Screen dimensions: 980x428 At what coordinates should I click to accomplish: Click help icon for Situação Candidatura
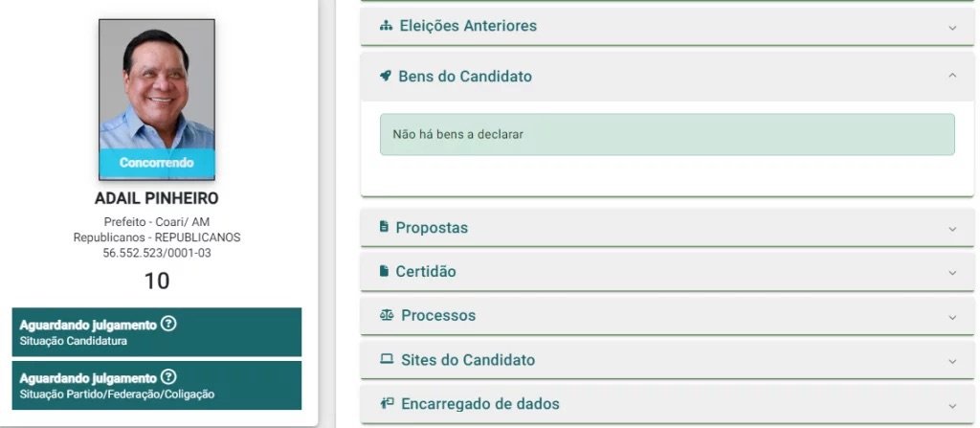(168, 325)
